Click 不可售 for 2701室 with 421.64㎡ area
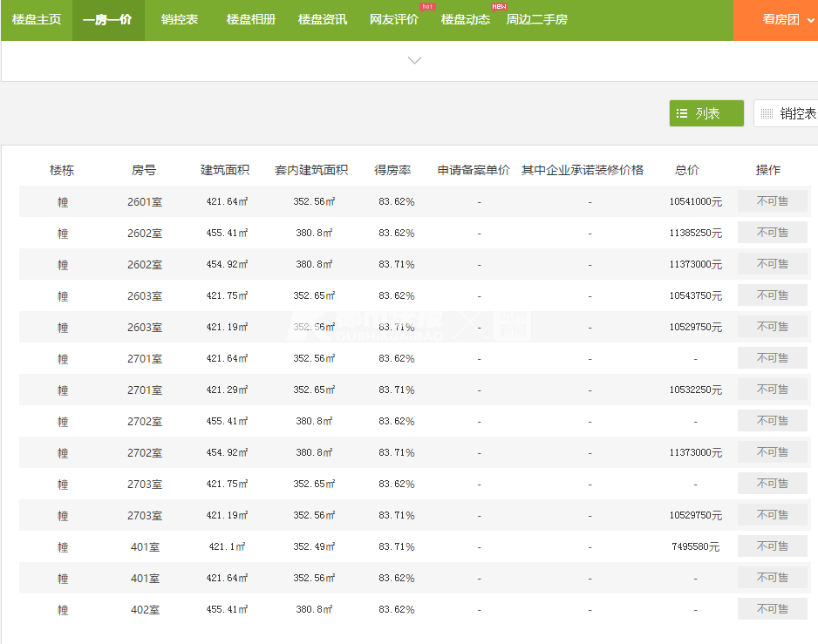This screenshot has height=644, width=818. click(x=773, y=357)
